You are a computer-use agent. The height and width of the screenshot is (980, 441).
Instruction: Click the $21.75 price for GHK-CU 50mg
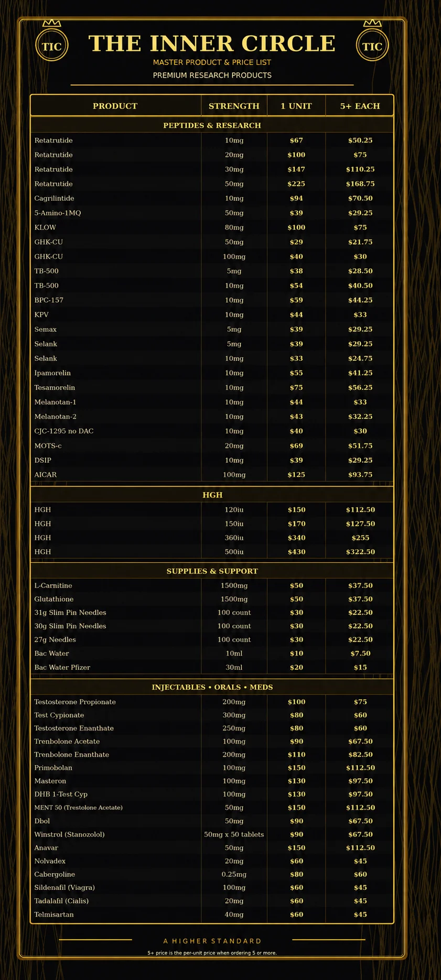click(x=360, y=242)
